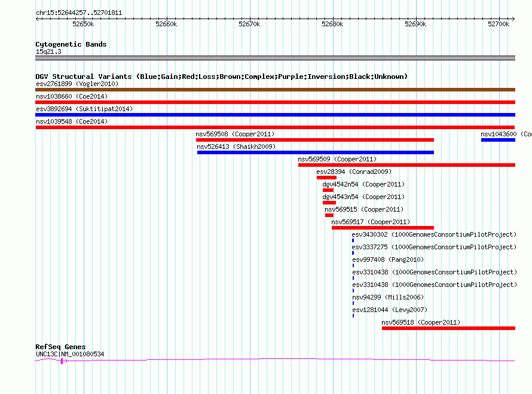The image size is (532, 394).
Task: Click the 52650k ruler tick label
Action: [x=83, y=24]
